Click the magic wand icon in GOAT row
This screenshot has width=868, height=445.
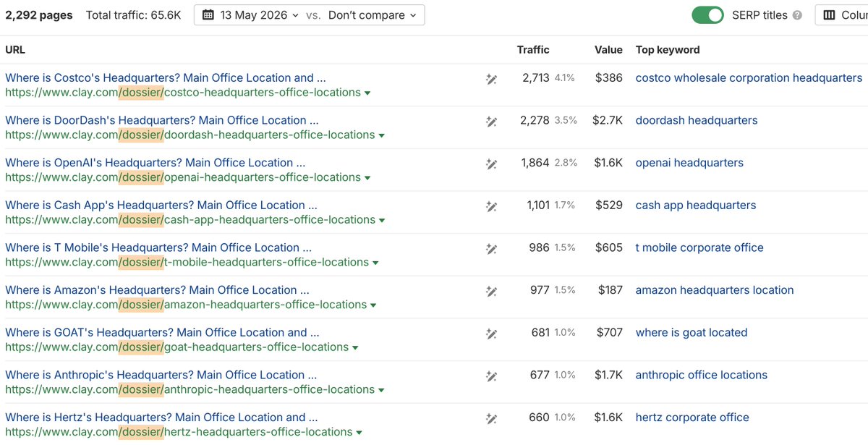click(x=491, y=335)
